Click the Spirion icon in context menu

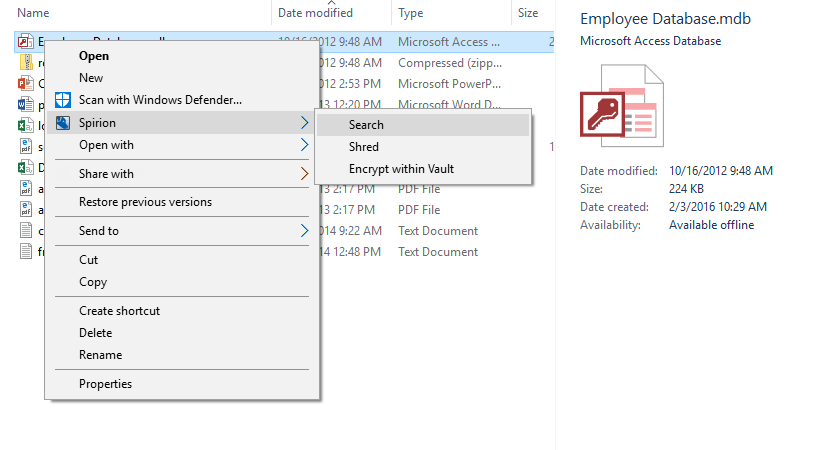[63, 123]
